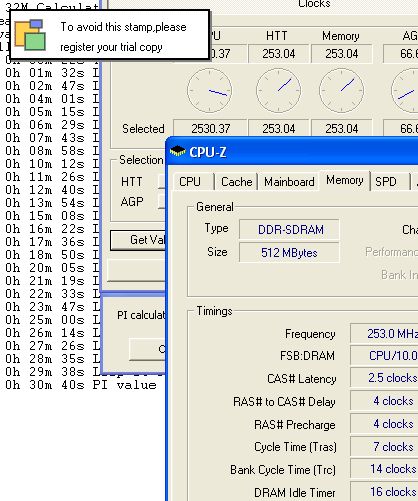Click the RAS# Precharge 4 clocks value
Screen dimensions: 418x501
384,424
